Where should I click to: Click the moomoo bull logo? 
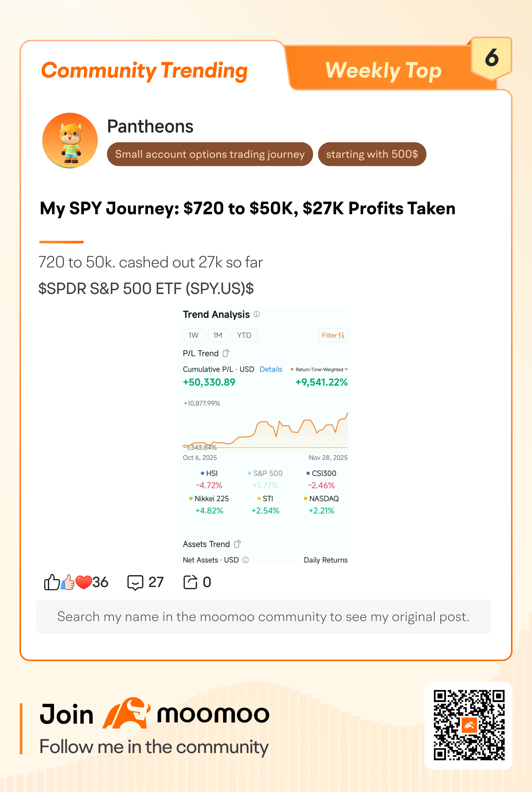[126, 713]
